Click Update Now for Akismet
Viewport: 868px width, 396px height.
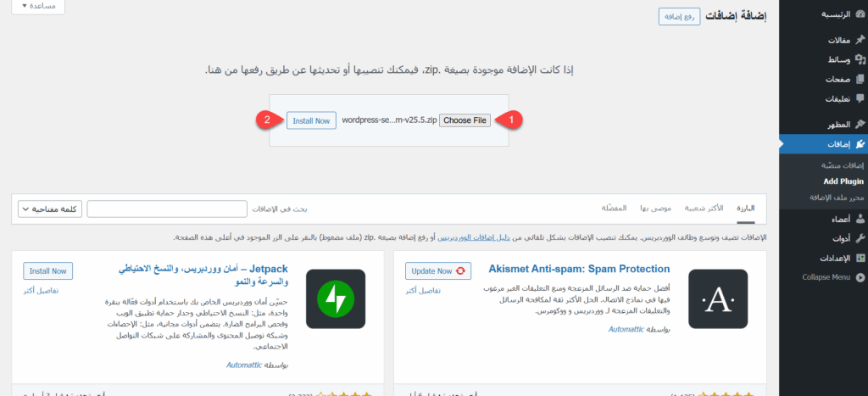pos(438,271)
